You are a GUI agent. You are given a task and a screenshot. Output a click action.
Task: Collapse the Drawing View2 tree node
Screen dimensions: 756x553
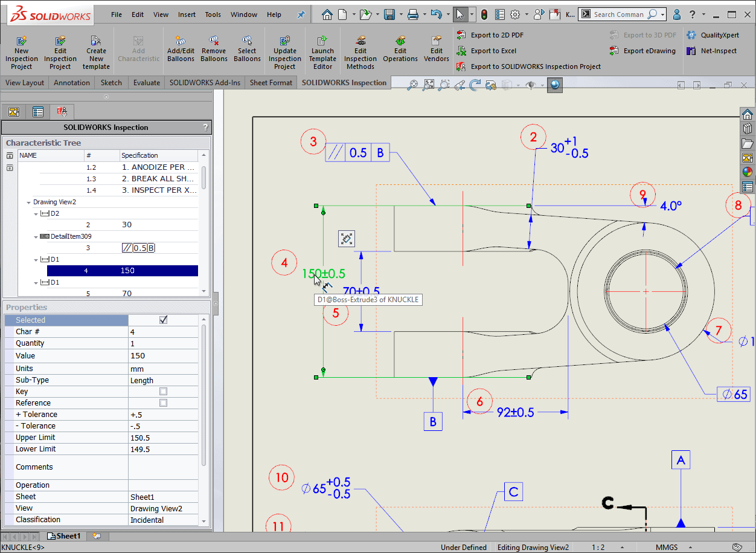click(28, 202)
